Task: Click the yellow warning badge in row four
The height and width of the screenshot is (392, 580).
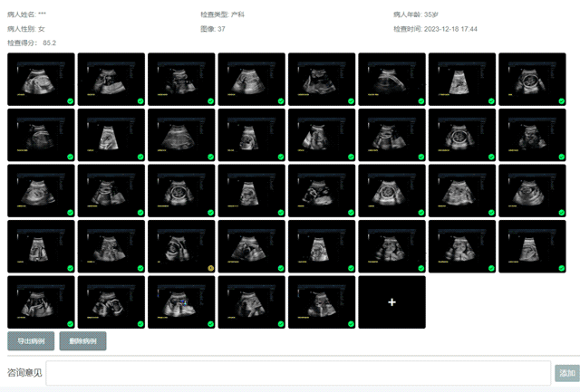Action: coord(210,268)
